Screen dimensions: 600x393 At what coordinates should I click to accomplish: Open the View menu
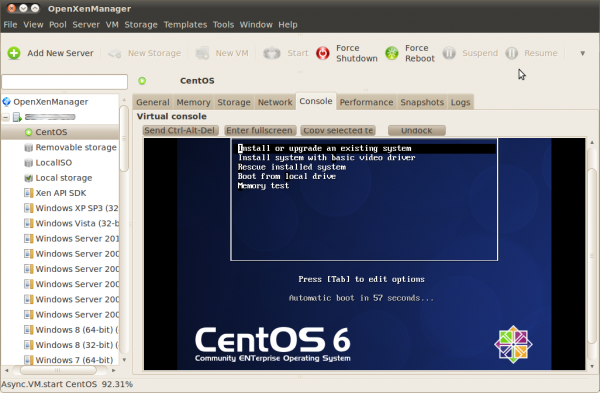(x=33, y=25)
